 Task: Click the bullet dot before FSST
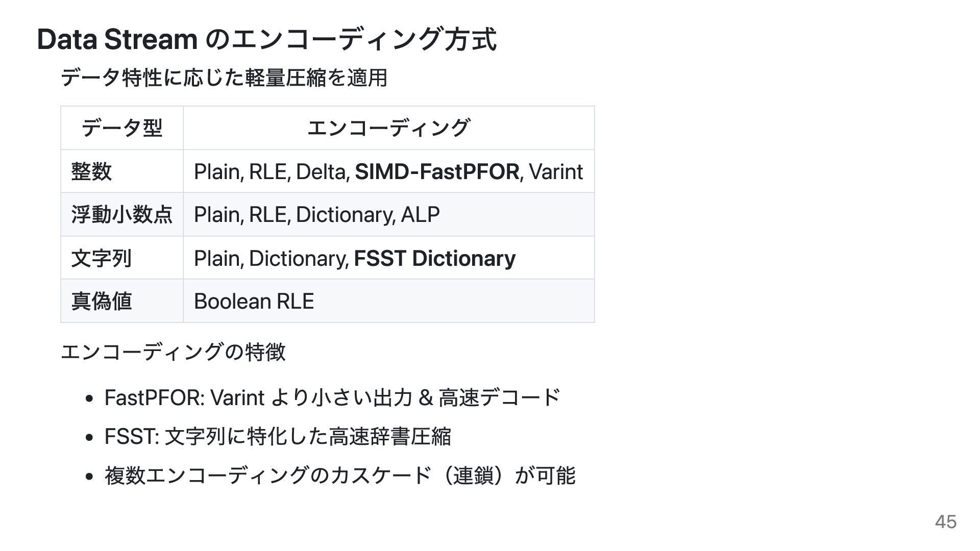coord(90,437)
